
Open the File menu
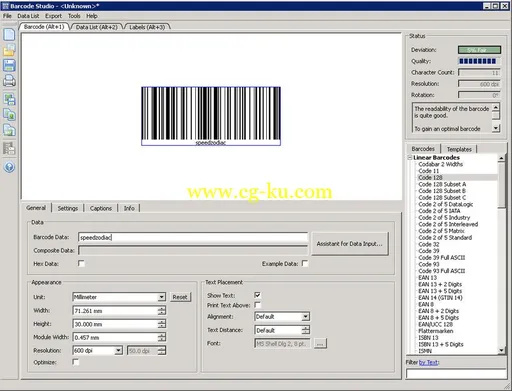7,16
